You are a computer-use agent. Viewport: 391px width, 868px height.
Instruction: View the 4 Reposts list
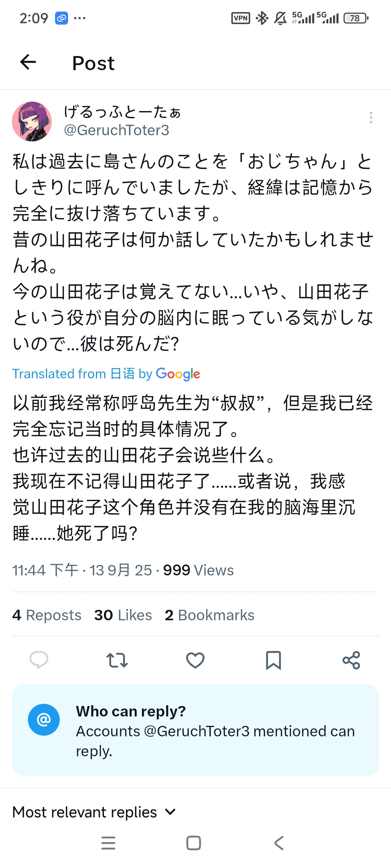pos(47,615)
